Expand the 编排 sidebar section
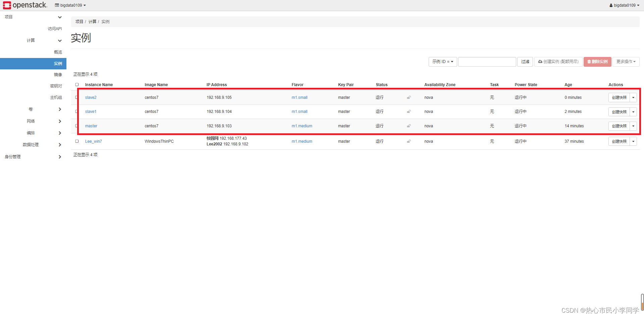The image size is (644, 317). pyautogui.click(x=33, y=133)
